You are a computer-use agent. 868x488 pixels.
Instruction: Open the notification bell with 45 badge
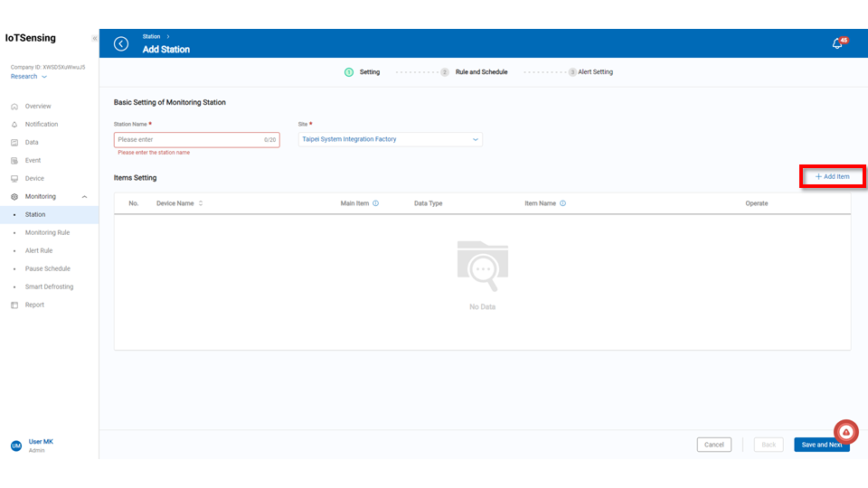[x=837, y=43]
